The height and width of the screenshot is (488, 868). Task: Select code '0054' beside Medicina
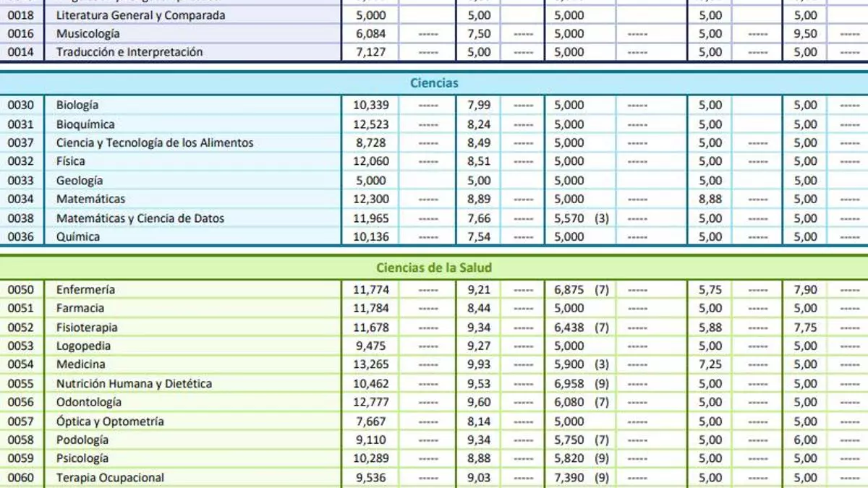(x=20, y=364)
